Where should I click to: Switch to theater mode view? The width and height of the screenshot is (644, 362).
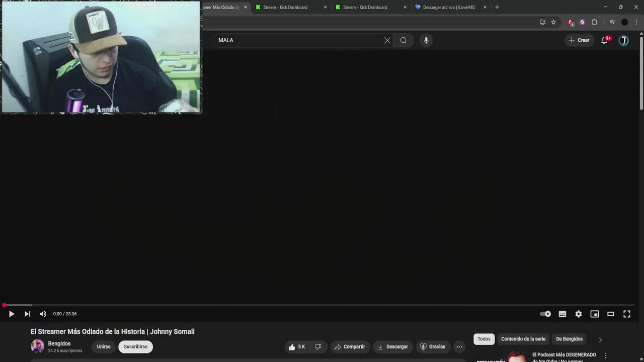point(611,314)
